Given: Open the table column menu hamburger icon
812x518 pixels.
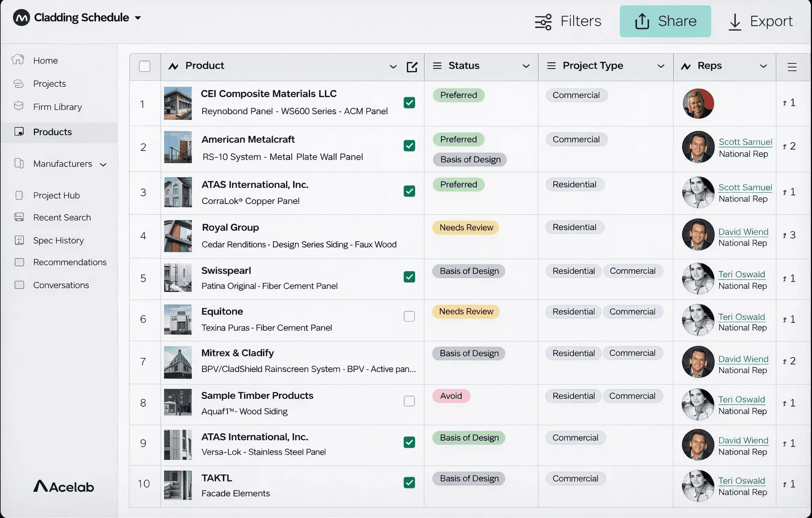Looking at the screenshot, I should point(792,67).
